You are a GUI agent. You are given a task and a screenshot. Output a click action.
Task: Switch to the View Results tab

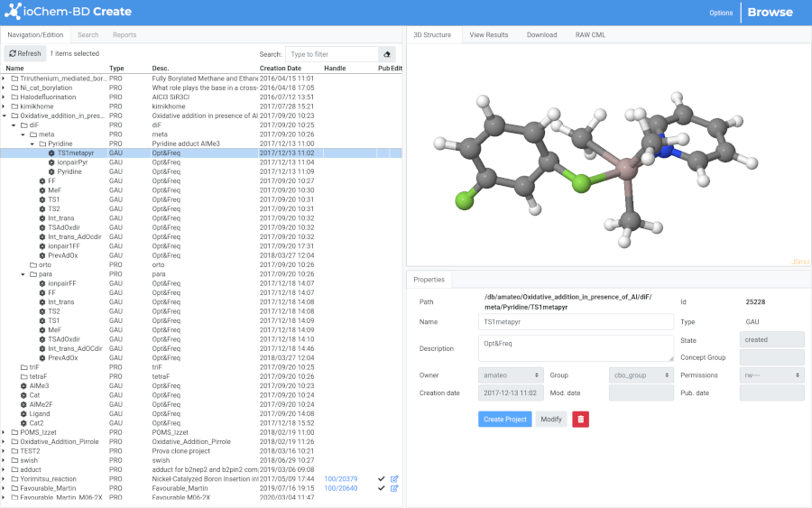489,34
